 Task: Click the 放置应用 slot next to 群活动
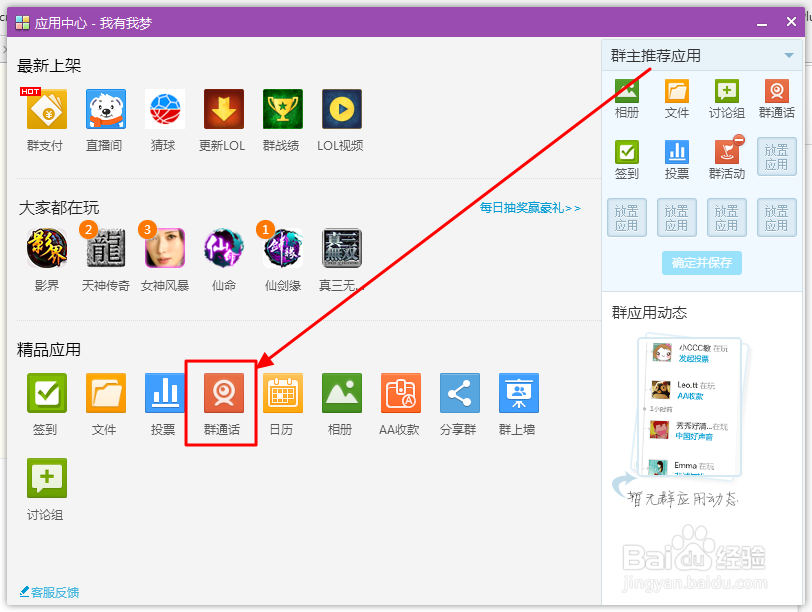coord(776,157)
